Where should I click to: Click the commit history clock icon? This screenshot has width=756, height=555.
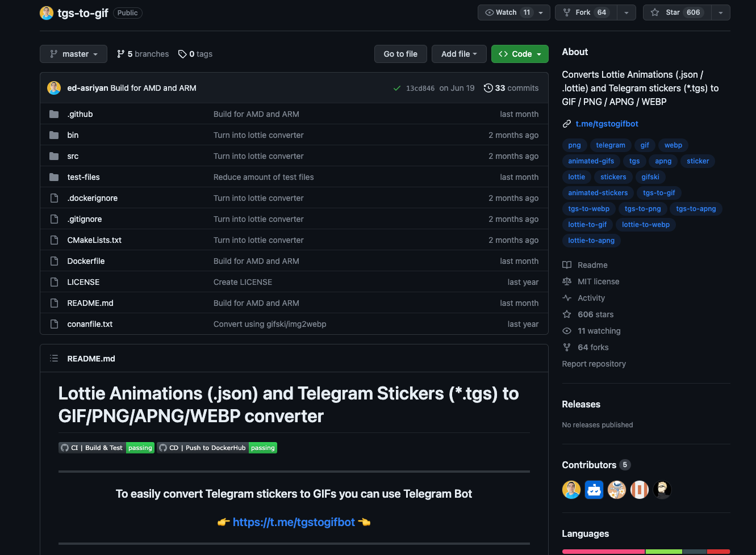click(x=488, y=88)
